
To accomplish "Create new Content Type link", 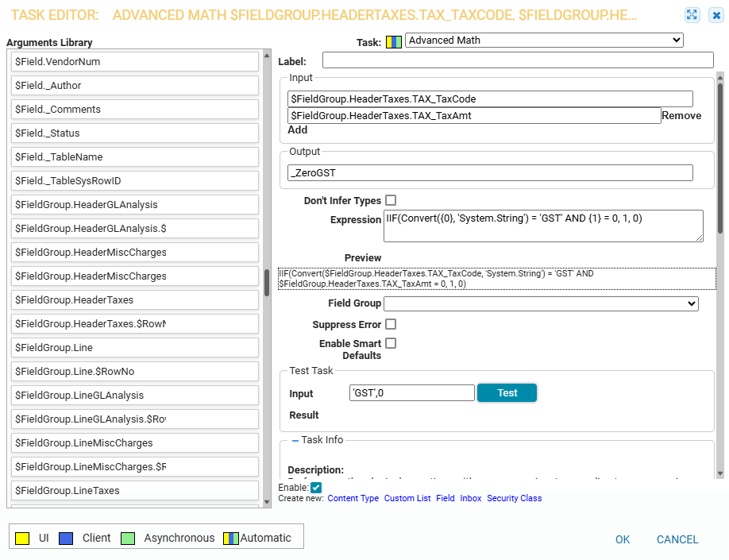I will (353, 498).
